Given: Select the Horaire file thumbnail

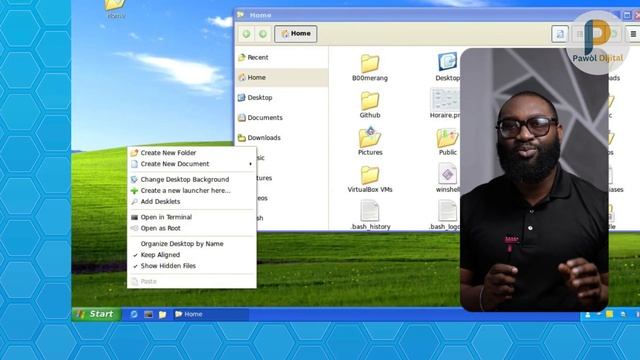Looking at the screenshot, I should coord(445,100).
